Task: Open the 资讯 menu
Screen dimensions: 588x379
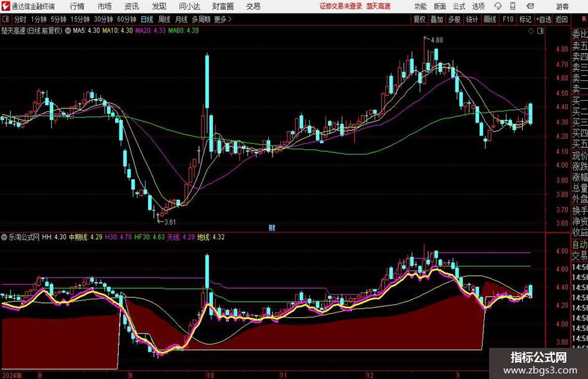Action: point(132,6)
